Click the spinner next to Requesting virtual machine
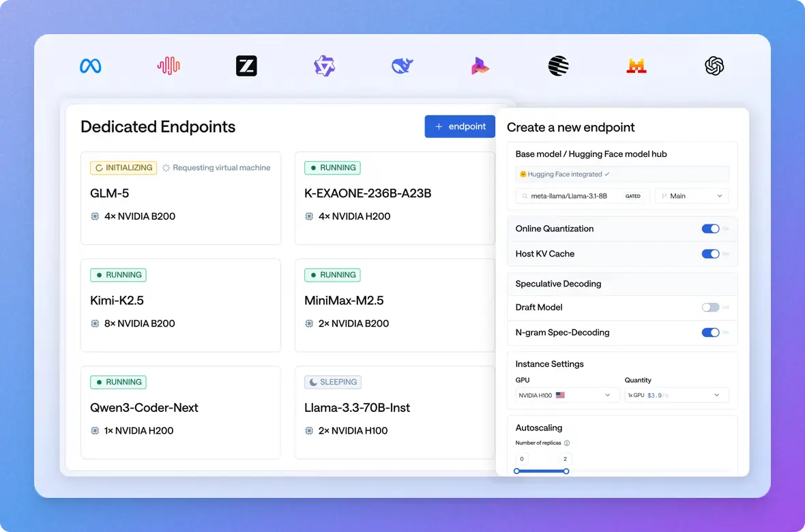Viewport: 805px width, 532px height. click(x=166, y=168)
